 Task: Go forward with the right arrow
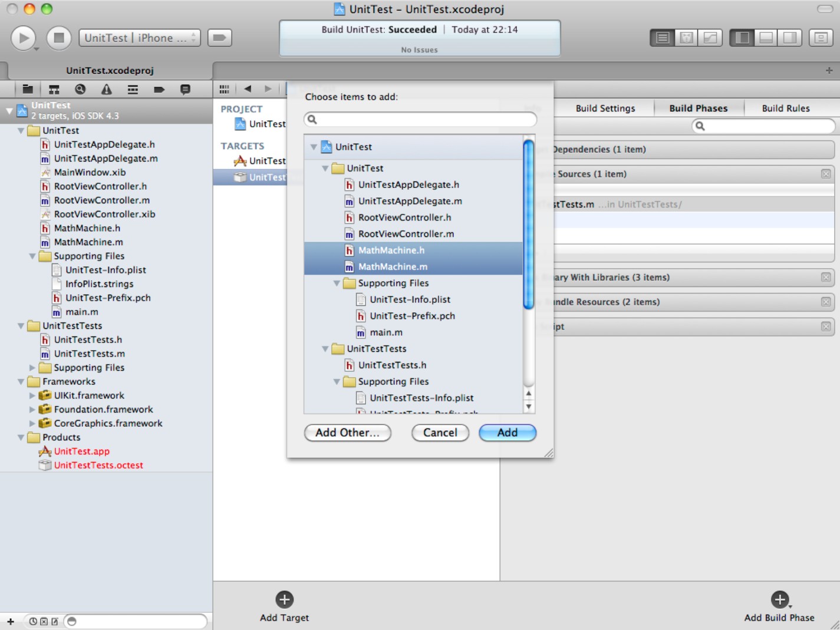(268, 89)
